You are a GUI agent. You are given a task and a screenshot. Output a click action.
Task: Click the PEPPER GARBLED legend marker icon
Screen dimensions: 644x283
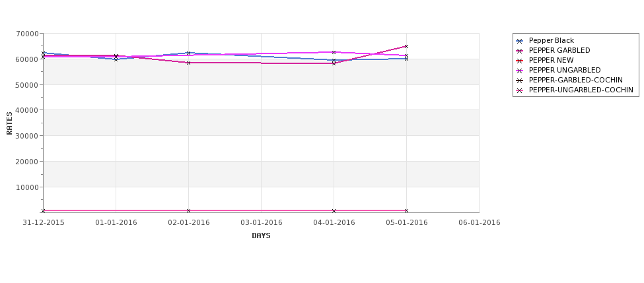[x=520, y=51]
